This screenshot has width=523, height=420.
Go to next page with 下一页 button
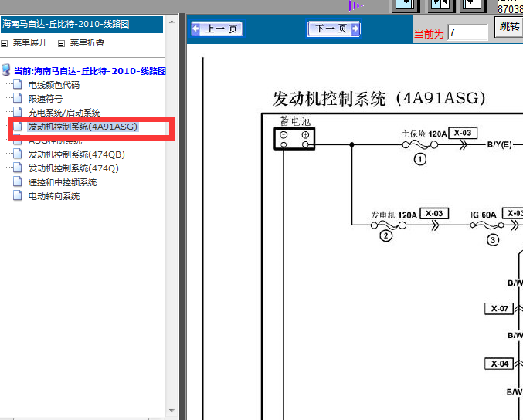tap(334, 29)
